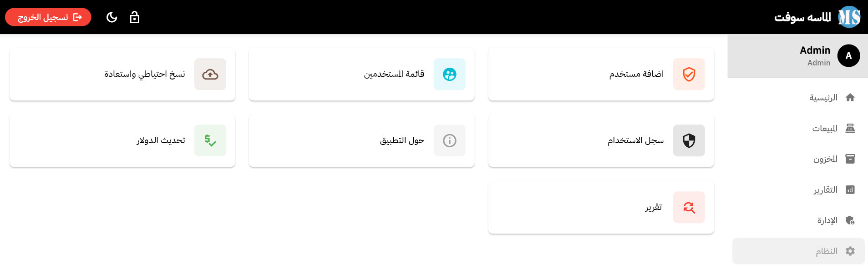Screen dimensions: 868x274
Task: Open the اضافة مستخدم shield icon
Action: pyautogui.click(x=689, y=74)
